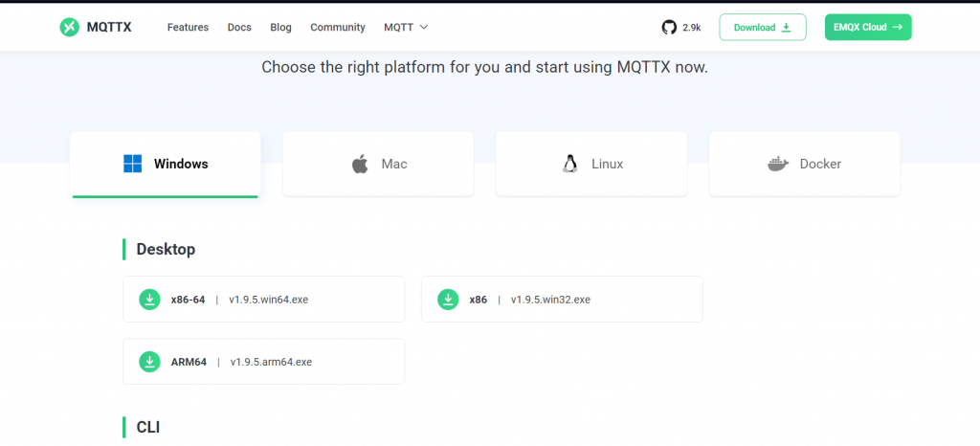Click the v1.9.5.win32.exe filename text
This screenshot has height=446, width=980.
(550, 300)
